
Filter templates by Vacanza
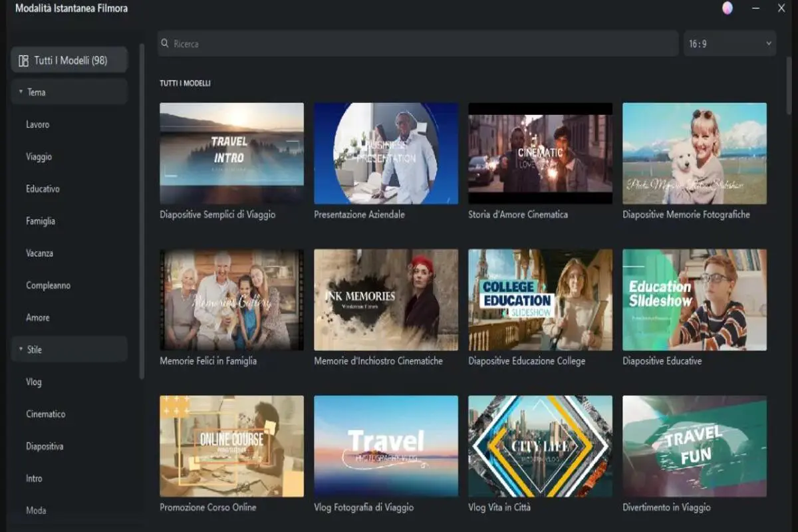[x=39, y=253]
